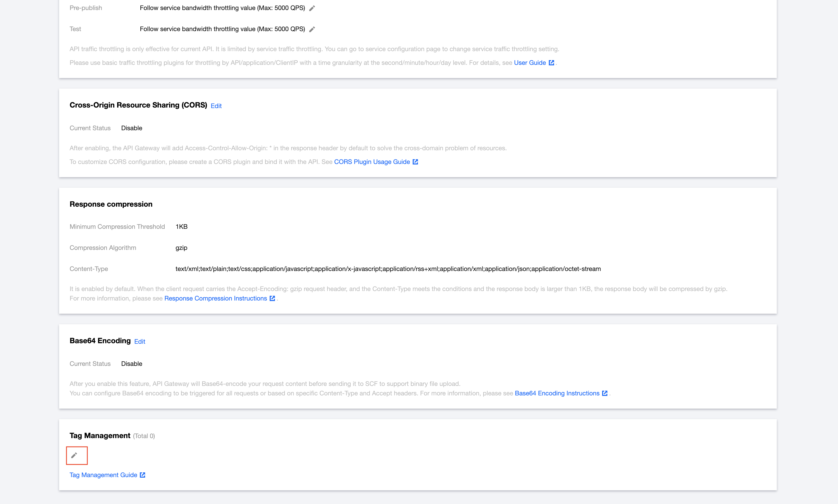Click Edit next to Cross-Origin Resource Sharing
838x504 pixels.
point(216,106)
